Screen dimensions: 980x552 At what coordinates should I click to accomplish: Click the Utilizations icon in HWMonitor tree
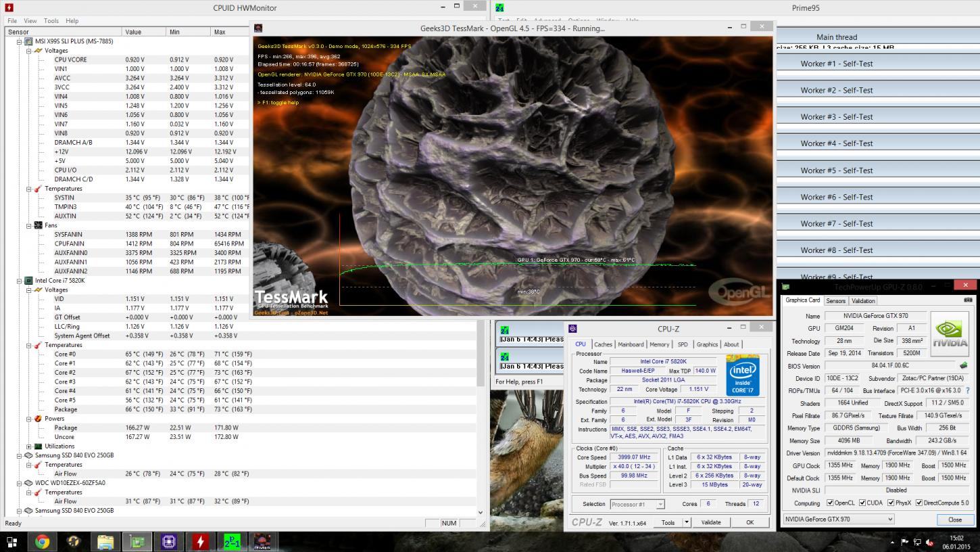tap(38, 446)
